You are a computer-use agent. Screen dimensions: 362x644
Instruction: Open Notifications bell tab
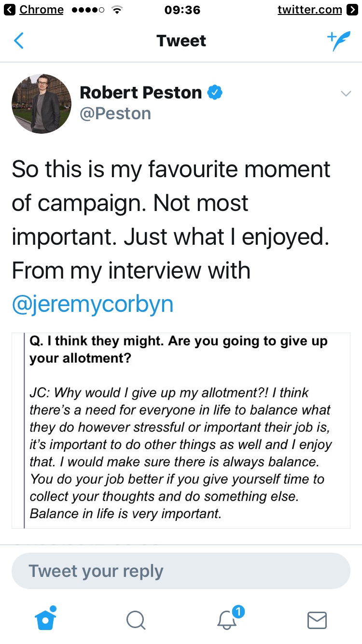[x=227, y=619]
